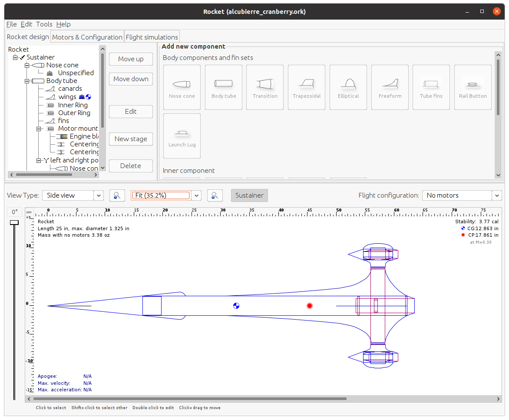Add a Freeform fin set

coord(390,87)
